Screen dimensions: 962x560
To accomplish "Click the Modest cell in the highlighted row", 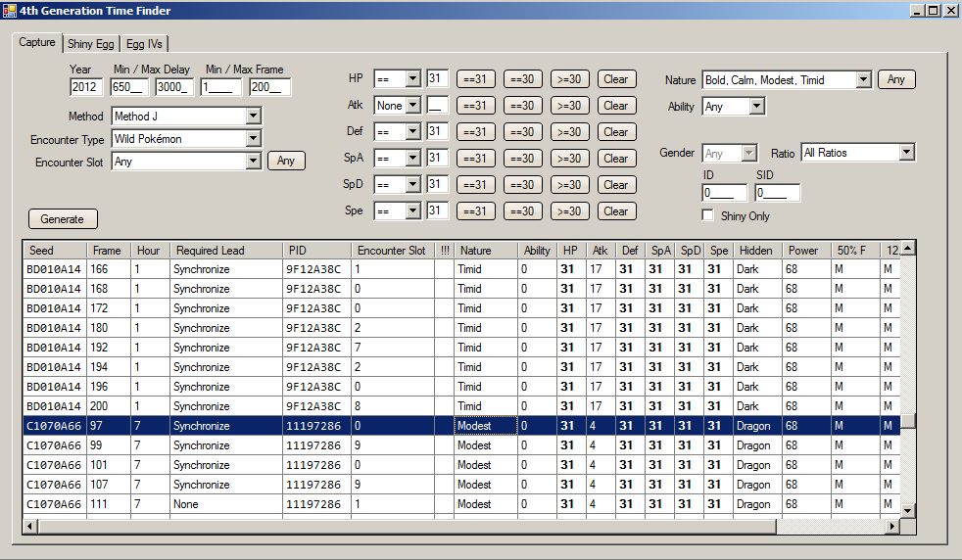I will tap(485, 426).
